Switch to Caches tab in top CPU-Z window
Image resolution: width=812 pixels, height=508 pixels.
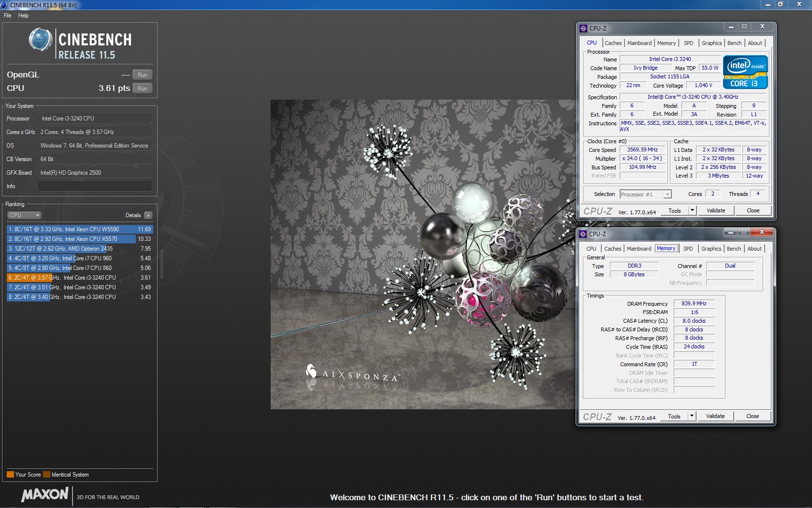(x=613, y=43)
